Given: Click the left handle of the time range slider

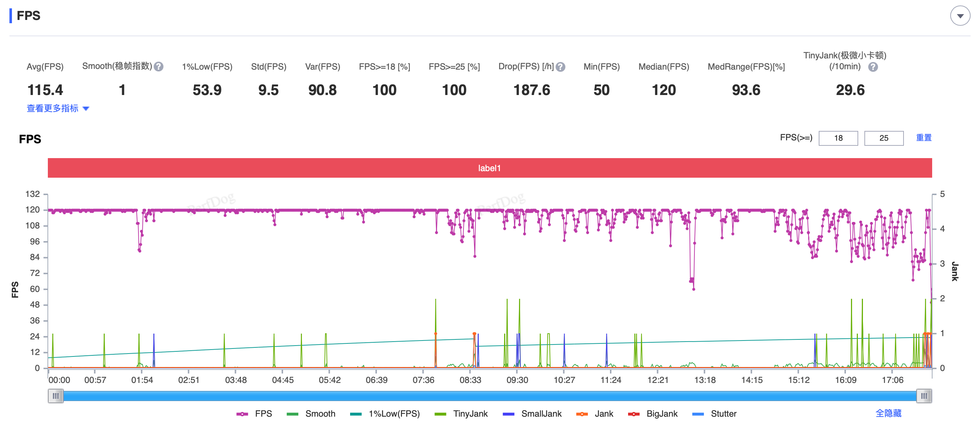Looking at the screenshot, I should [55, 396].
